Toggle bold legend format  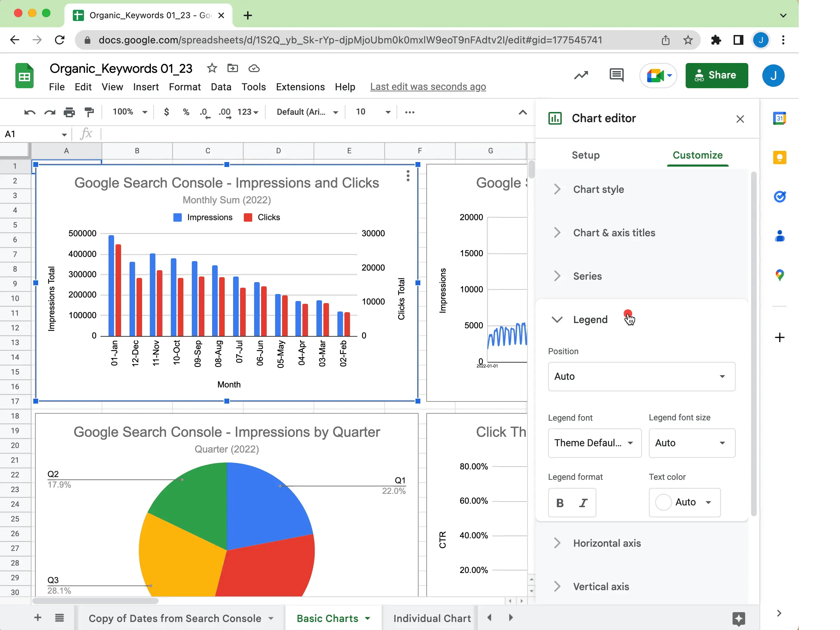point(560,503)
